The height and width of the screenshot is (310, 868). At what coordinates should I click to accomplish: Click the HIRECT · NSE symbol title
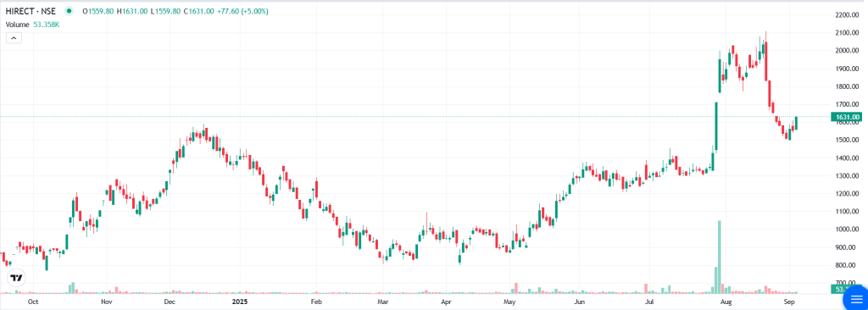(x=31, y=11)
